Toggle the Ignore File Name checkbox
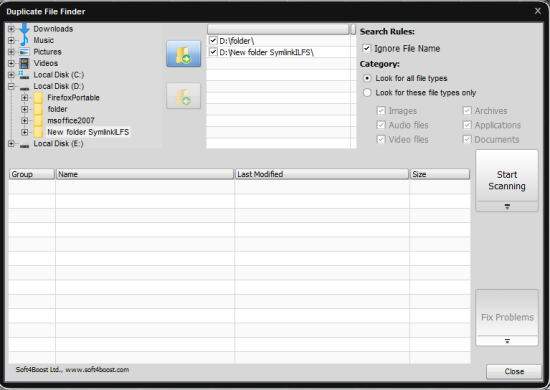Image resolution: width=550 pixels, height=390 pixels. [367, 48]
